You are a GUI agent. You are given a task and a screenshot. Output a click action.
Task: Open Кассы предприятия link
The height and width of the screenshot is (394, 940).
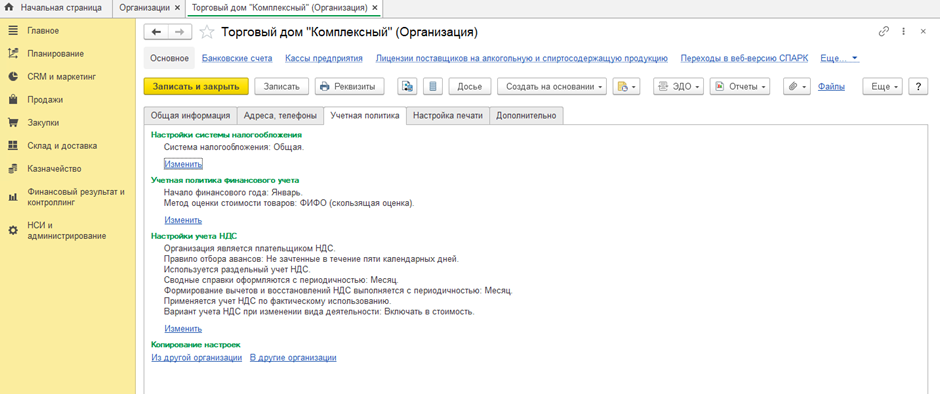(x=324, y=58)
